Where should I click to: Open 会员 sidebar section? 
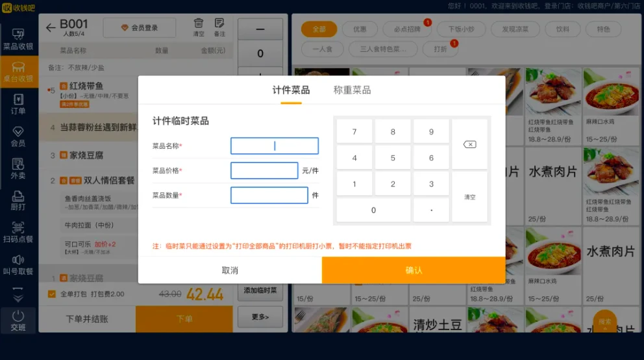[x=18, y=136]
